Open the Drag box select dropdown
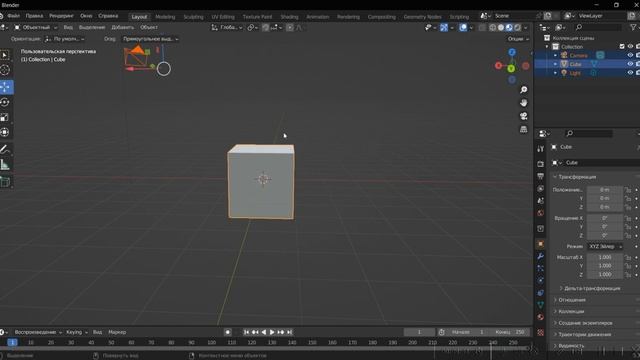This screenshot has height=360, width=640. point(150,39)
